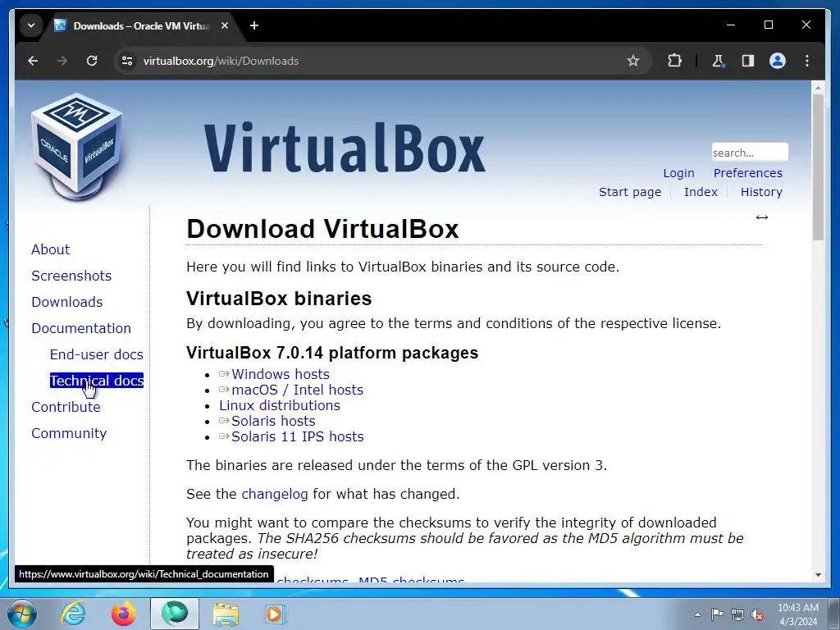Open the History link
The width and height of the screenshot is (840, 630).
(x=761, y=192)
